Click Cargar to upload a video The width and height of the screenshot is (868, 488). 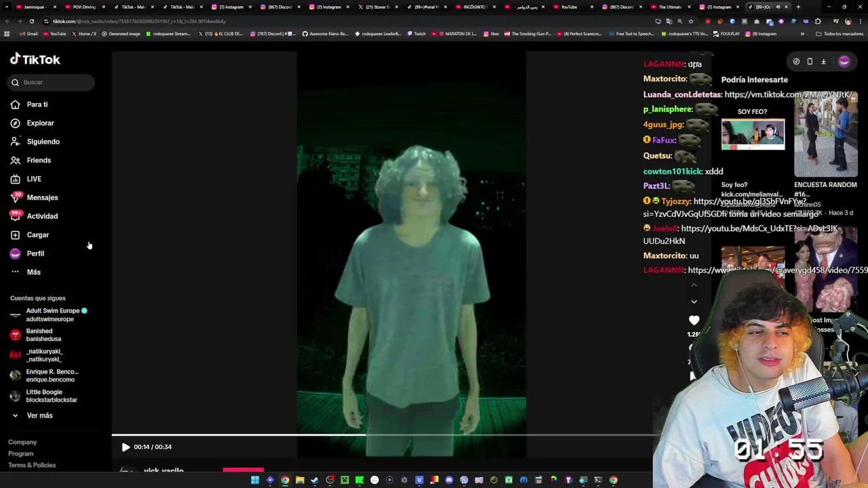click(37, 235)
